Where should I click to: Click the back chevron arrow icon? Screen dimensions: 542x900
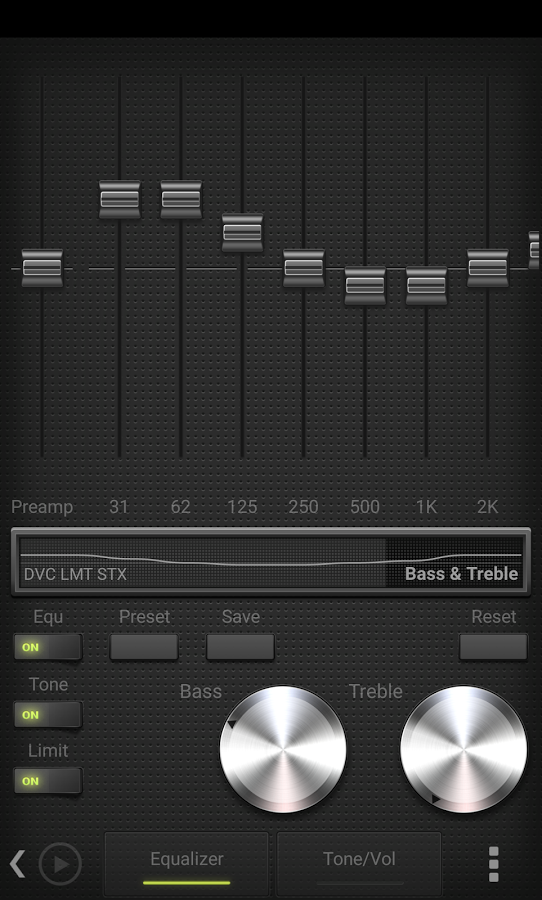(x=17, y=864)
